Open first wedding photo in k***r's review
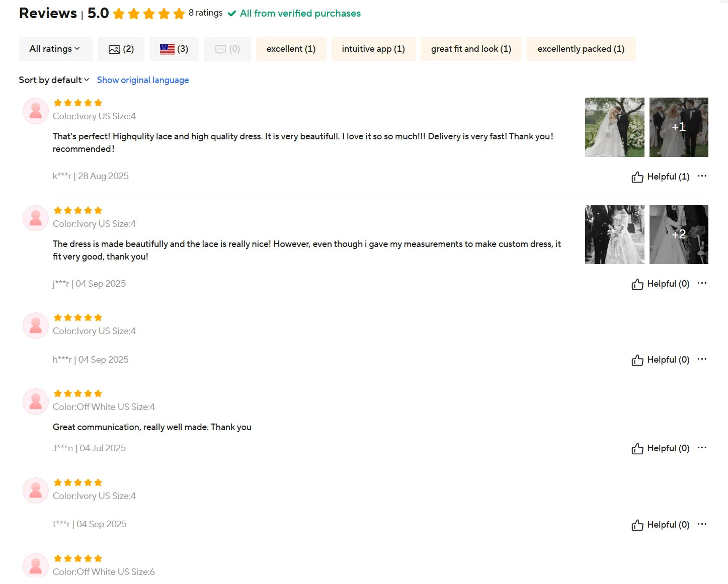 [614, 127]
